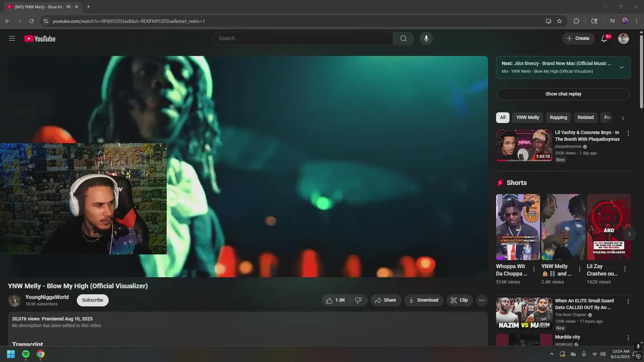Open the YouTube notifications bell
This screenshot has height=362, width=644.
click(605, 39)
